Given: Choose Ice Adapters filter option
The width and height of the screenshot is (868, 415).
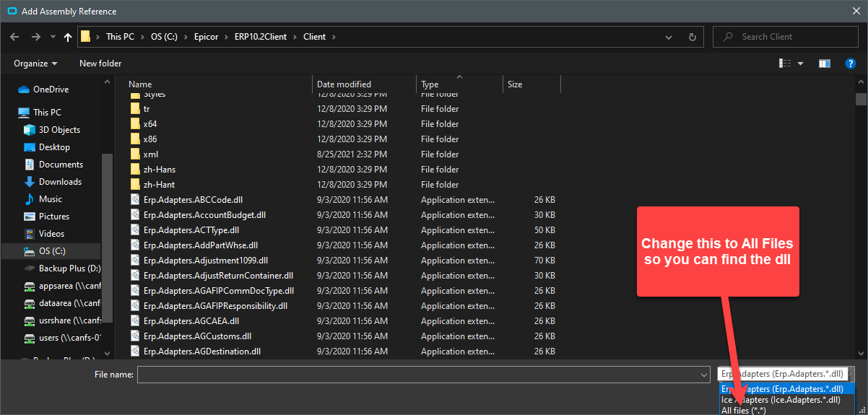Looking at the screenshot, I should [x=781, y=399].
